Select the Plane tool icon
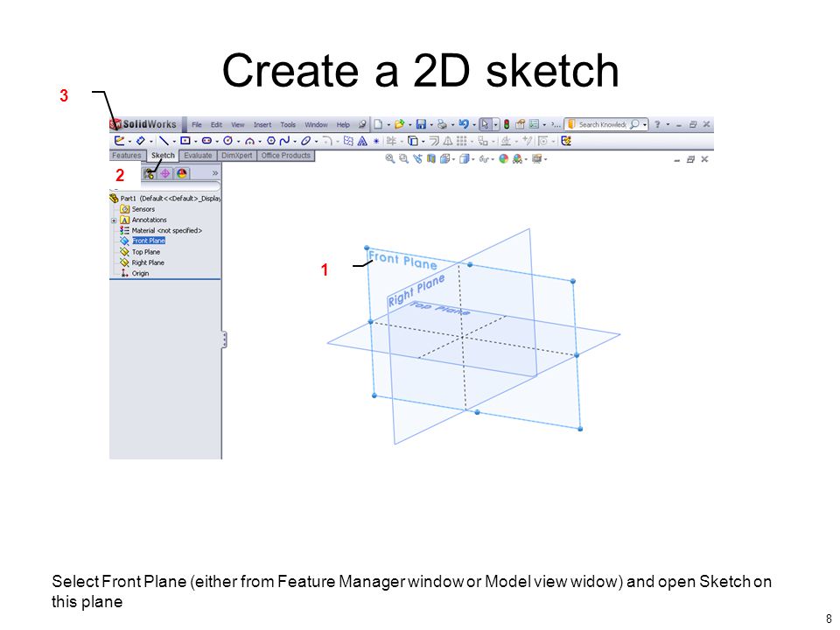 point(348,141)
